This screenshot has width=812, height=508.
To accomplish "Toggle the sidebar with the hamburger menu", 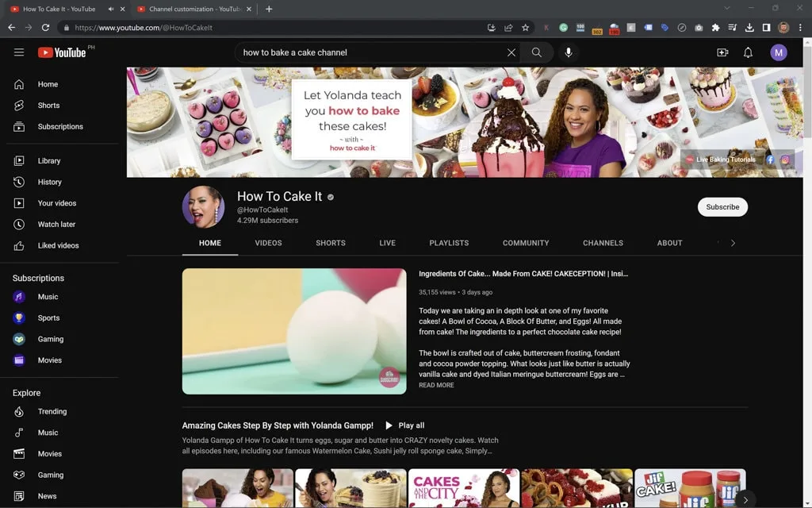I will point(19,52).
